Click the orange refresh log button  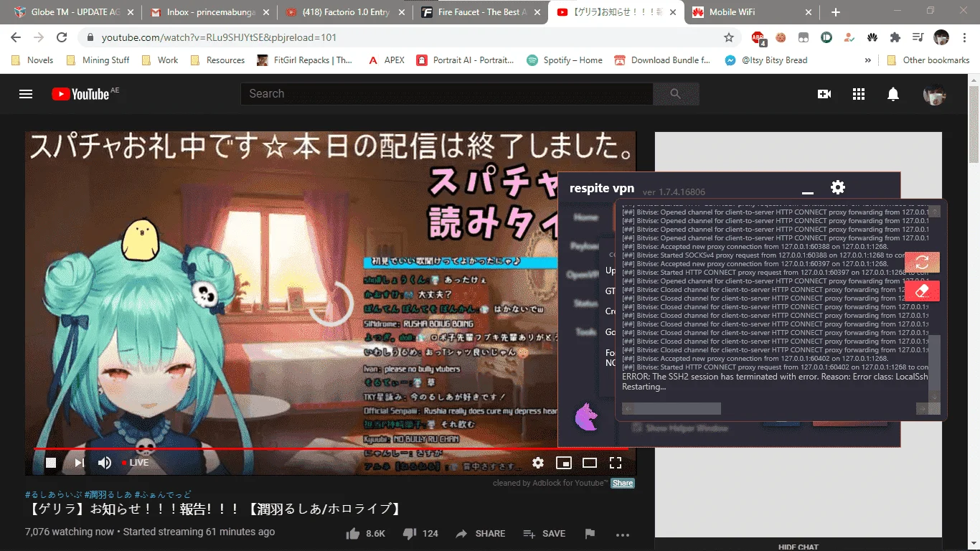coord(922,263)
